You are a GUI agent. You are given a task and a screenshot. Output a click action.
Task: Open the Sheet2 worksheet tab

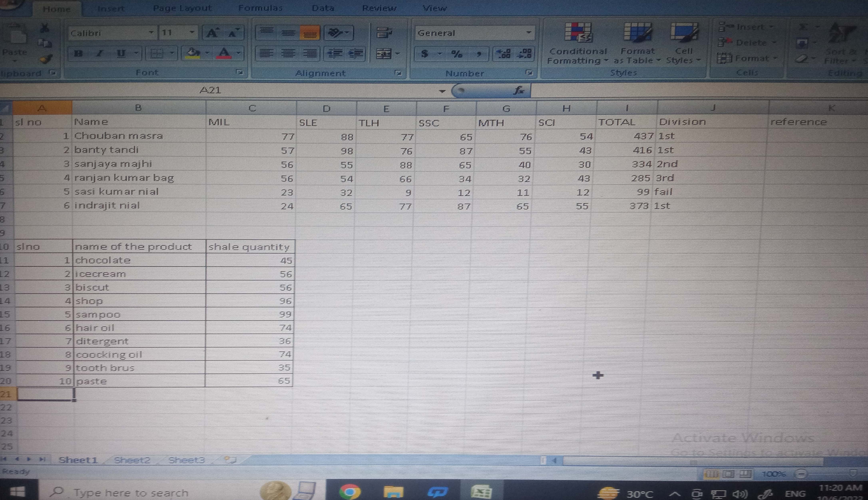coord(132,460)
